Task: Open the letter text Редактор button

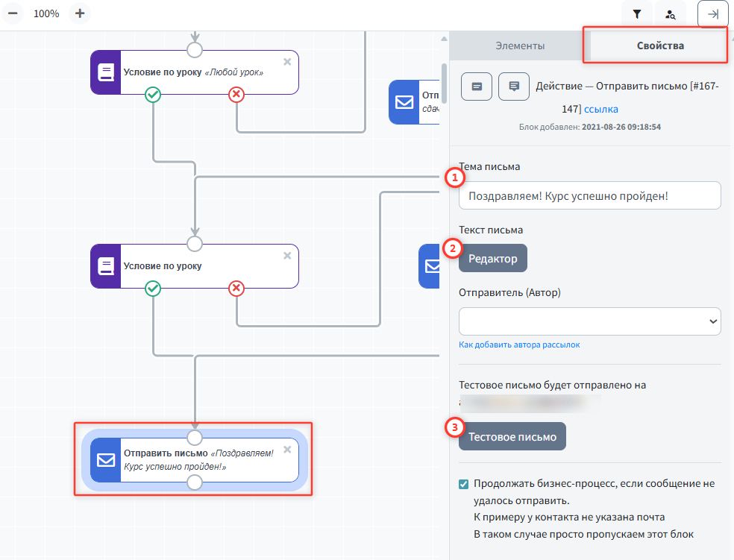Action: point(492,259)
